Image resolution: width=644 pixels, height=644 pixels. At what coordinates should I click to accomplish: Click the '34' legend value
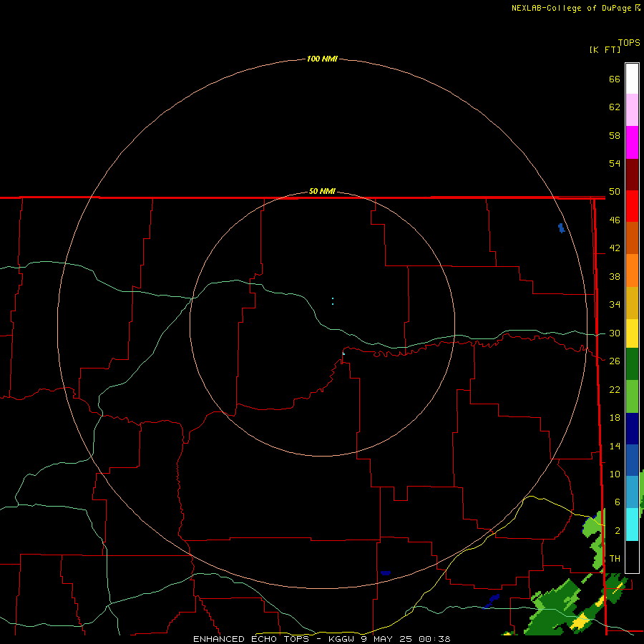pyautogui.click(x=615, y=305)
